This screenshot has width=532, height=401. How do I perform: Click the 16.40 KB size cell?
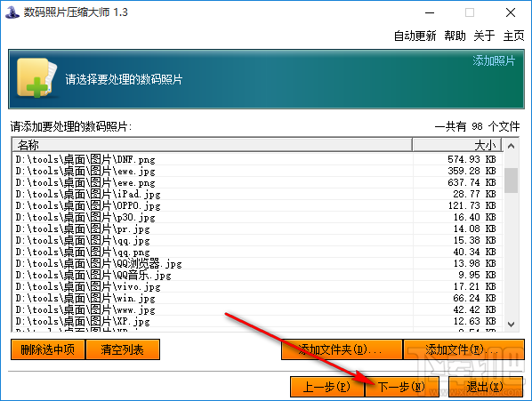(x=474, y=217)
